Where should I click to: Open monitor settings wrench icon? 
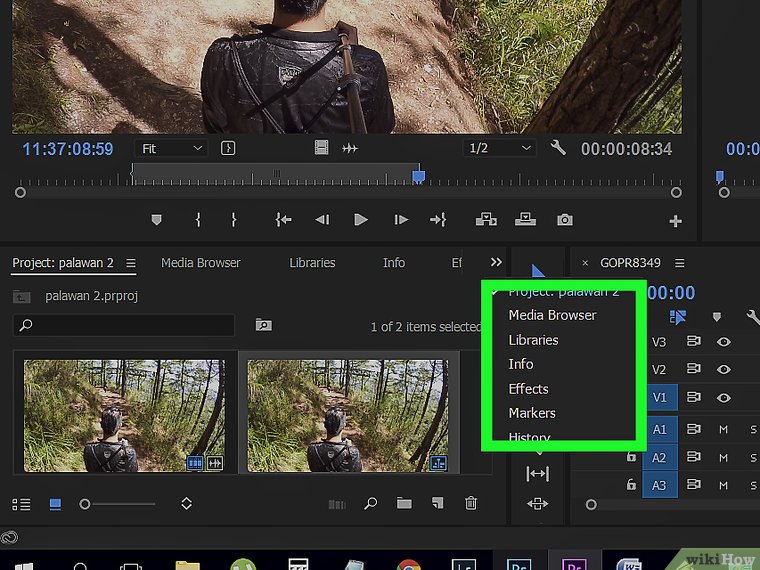click(558, 148)
